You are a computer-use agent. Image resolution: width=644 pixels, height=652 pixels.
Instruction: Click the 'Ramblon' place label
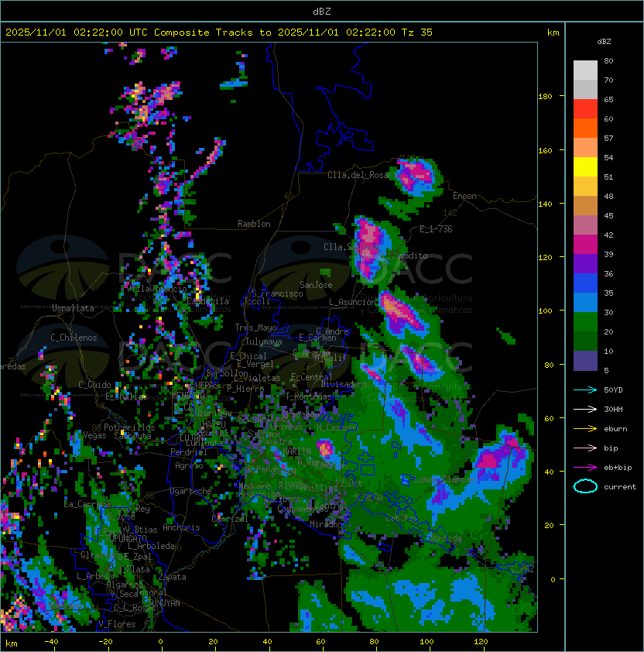254,224
